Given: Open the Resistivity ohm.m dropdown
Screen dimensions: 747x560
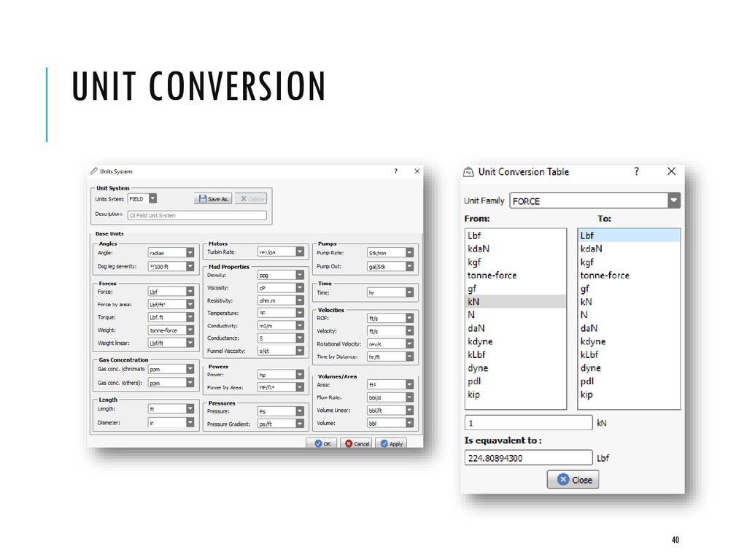Looking at the screenshot, I should pyautogui.click(x=300, y=300).
